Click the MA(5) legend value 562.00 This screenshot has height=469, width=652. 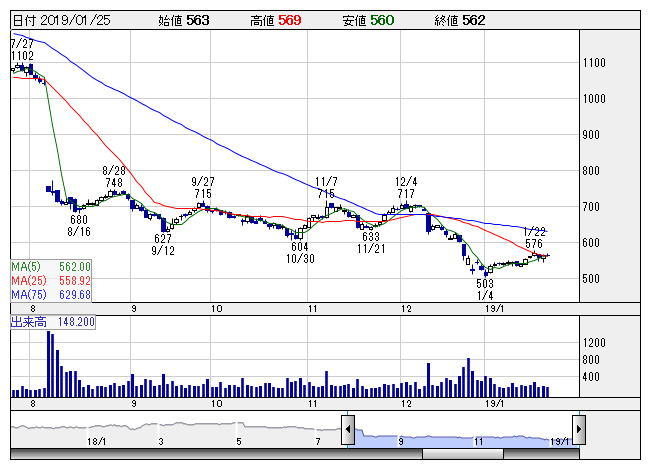[x=74, y=267]
